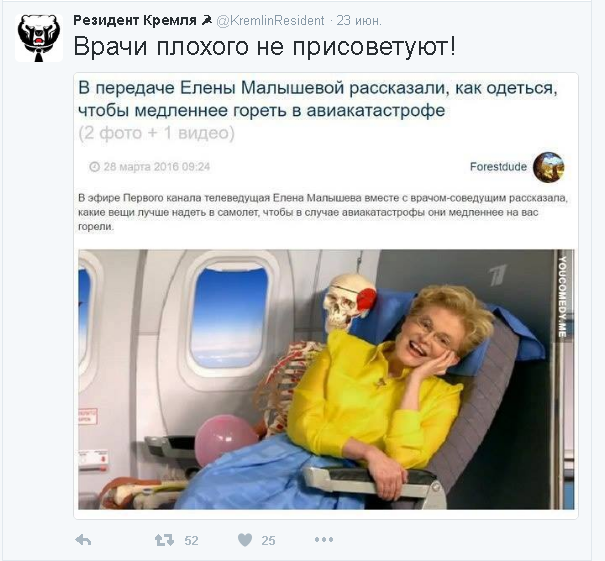Click the reply arrow icon

pos(83,540)
